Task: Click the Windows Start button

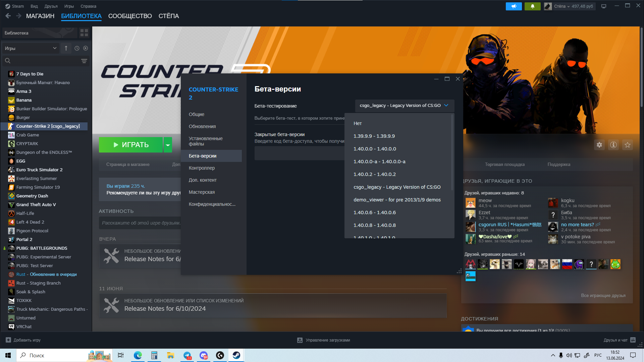Action: point(8,355)
